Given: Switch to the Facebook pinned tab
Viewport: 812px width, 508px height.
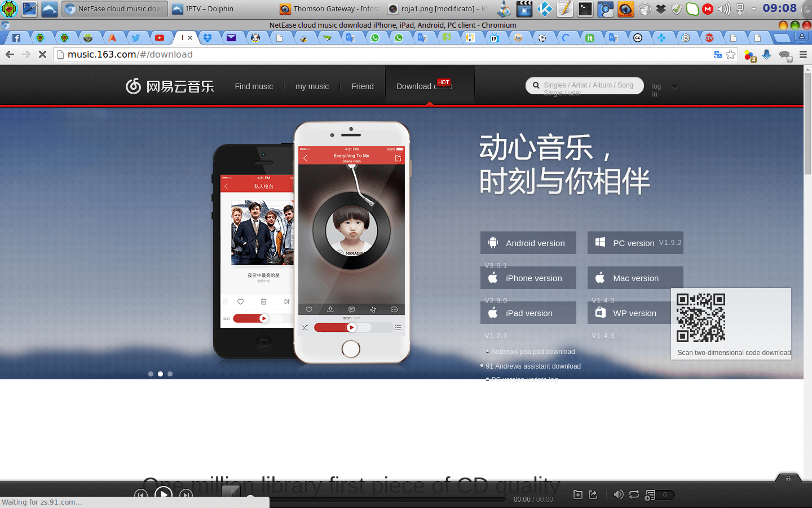Looking at the screenshot, I should (16, 38).
